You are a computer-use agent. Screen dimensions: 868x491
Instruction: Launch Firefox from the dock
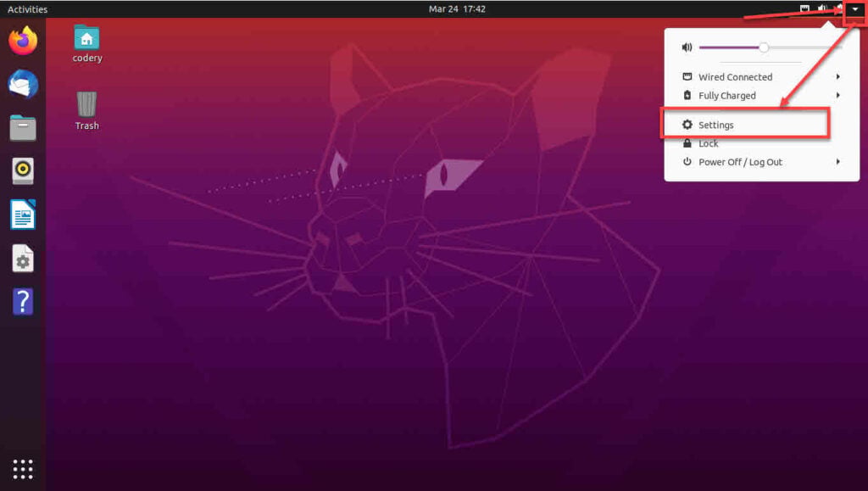[x=23, y=41]
